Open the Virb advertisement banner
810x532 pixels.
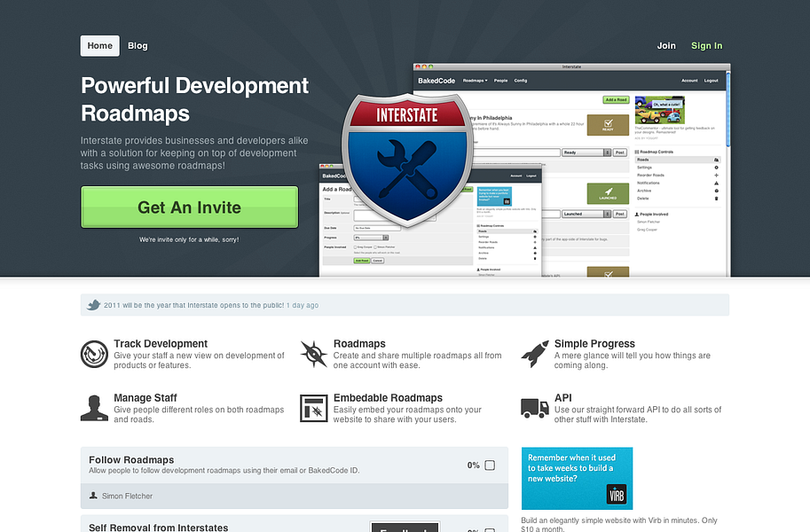[x=577, y=478]
